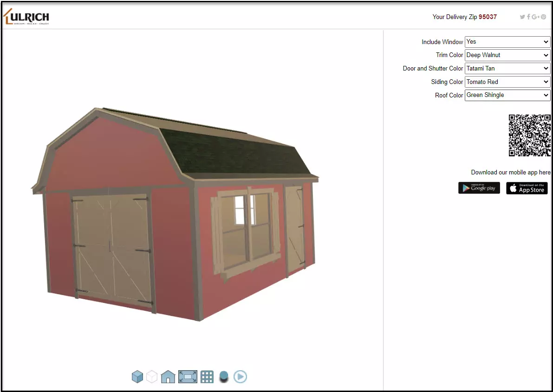553x392 pixels.
Task: Click the App Store download badge
Action: 527,188
